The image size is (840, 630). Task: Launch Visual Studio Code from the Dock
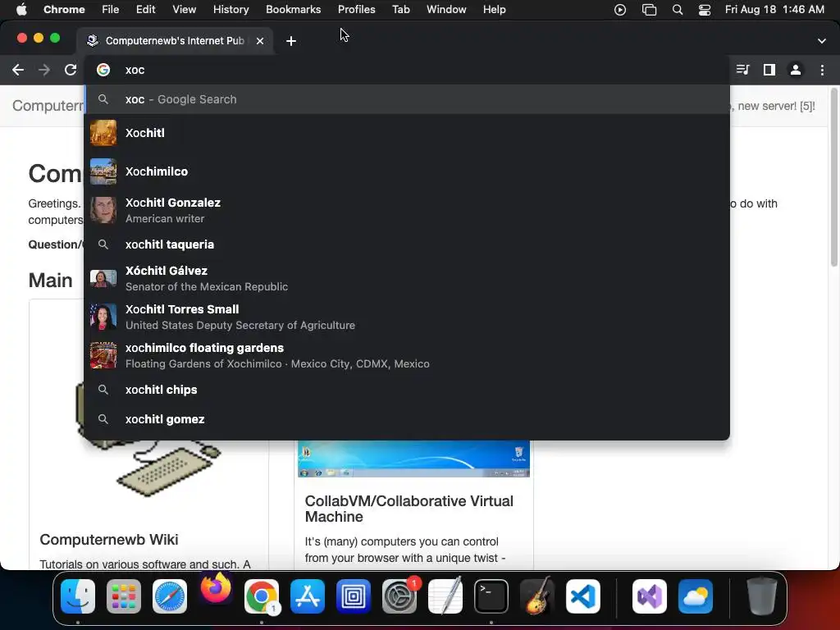[583, 596]
